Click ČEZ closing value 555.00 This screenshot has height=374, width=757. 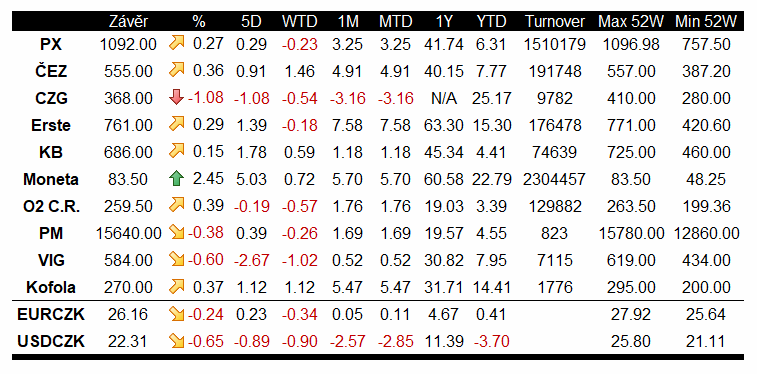128,72
